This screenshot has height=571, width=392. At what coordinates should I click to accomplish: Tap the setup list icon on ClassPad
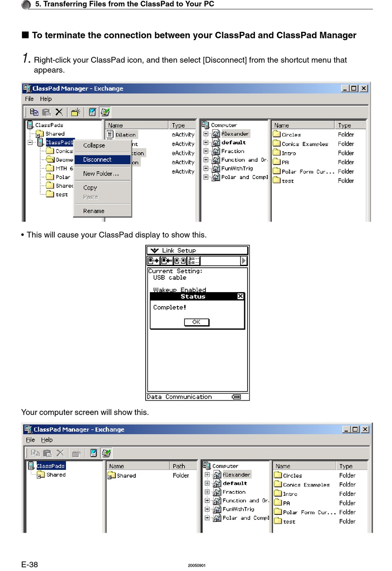(193, 261)
